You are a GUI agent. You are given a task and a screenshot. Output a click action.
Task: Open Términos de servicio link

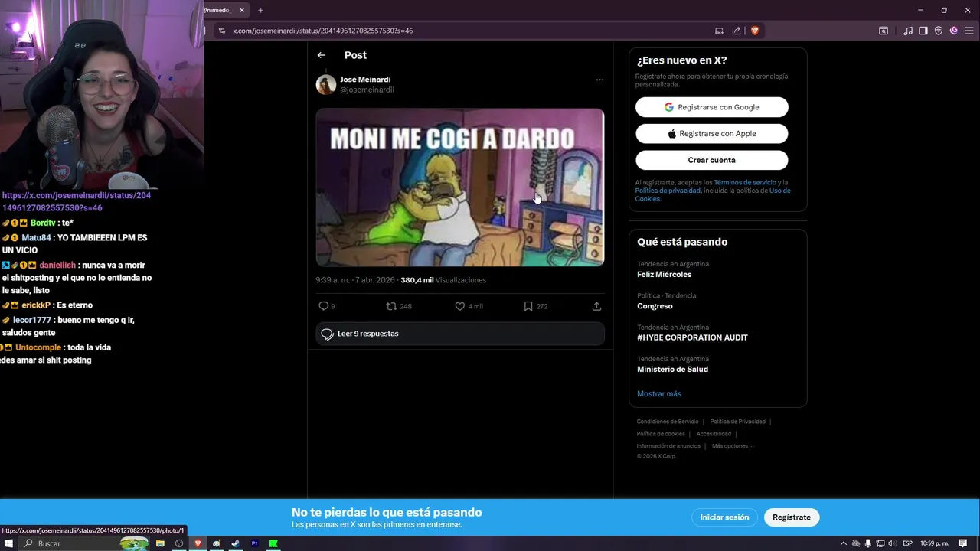click(745, 182)
